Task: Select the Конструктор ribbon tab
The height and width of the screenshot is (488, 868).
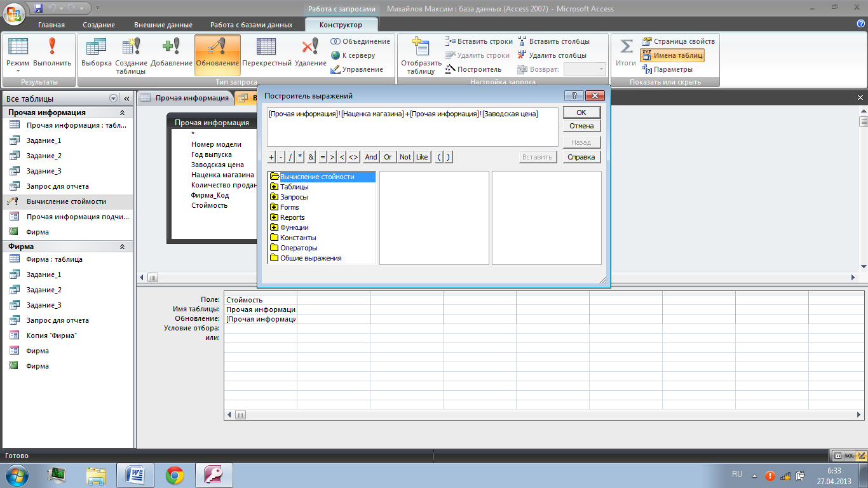Action: [342, 25]
